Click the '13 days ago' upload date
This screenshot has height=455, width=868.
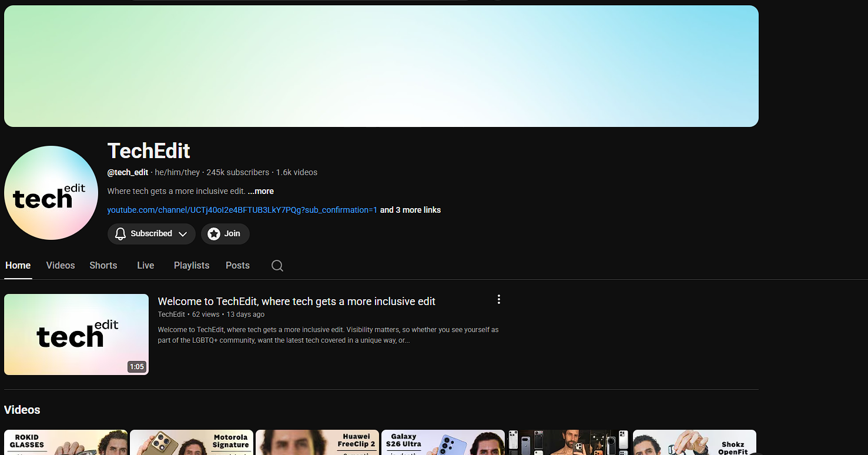tap(246, 315)
